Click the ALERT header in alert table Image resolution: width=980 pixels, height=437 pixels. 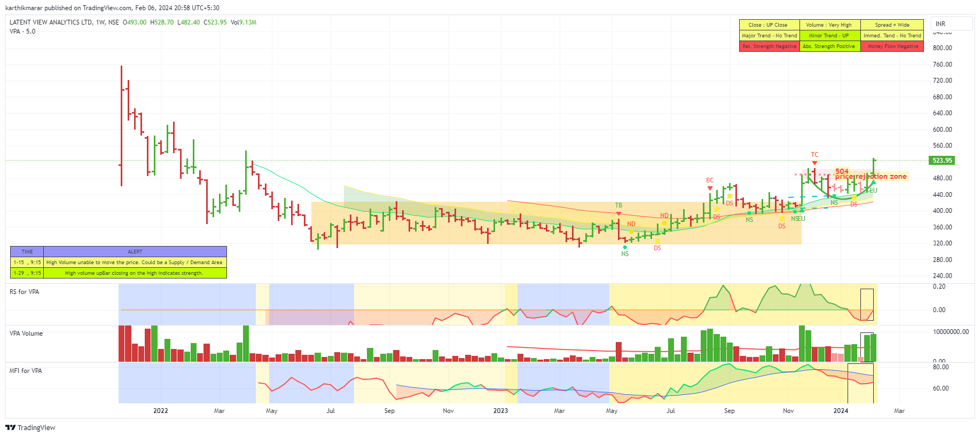[135, 252]
